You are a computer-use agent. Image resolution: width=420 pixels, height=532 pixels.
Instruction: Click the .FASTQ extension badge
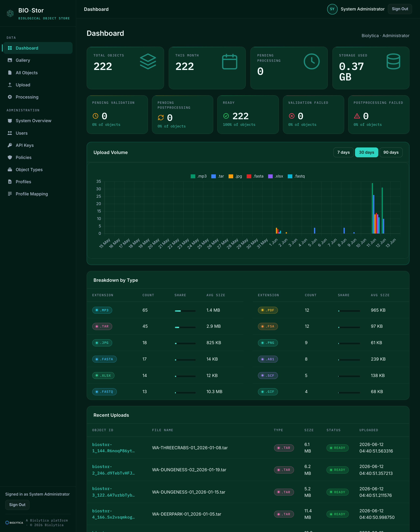pyautogui.click(x=104, y=392)
